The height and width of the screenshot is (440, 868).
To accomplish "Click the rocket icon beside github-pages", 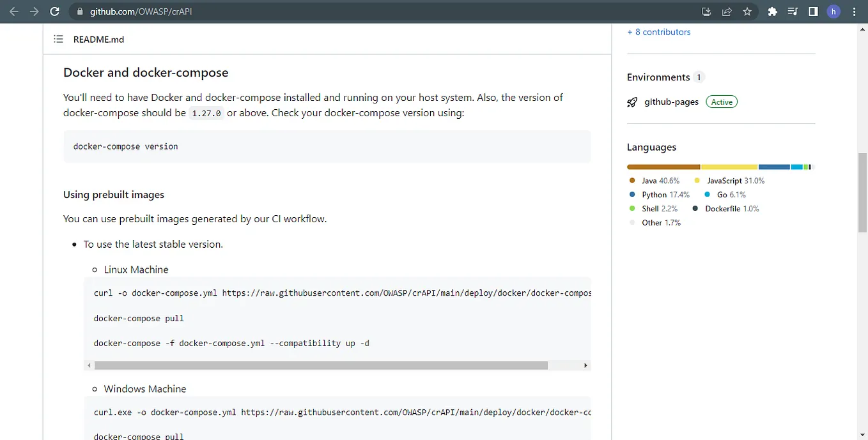I will click(x=632, y=102).
